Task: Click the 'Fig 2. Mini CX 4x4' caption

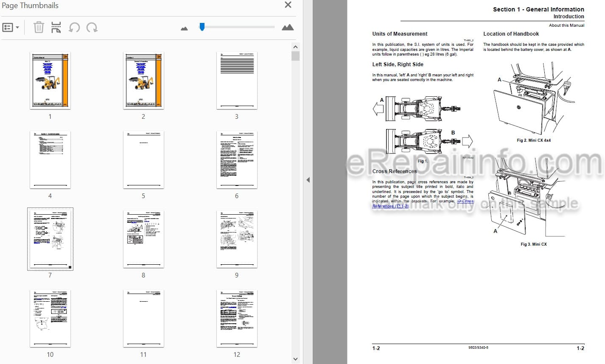Action: coord(533,140)
